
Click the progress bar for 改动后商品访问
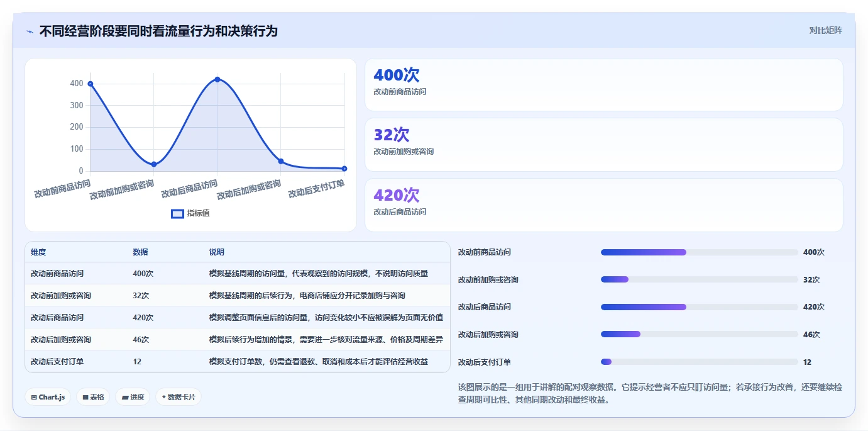tap(699, 307)
